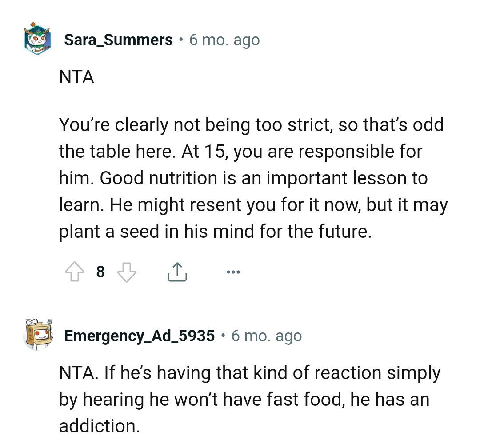Open Sara_Summers' profile link
Screen dimensions: 480x448
pos(119,40)
